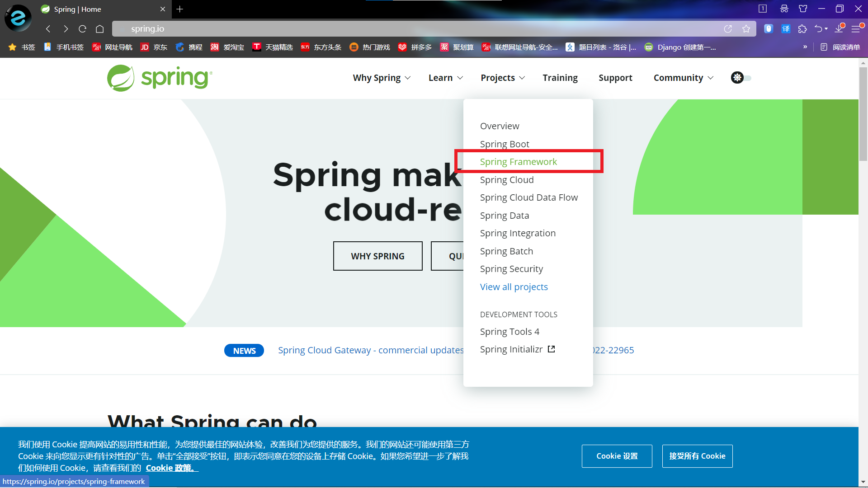Open the 爱淘宝 bookmark

227,47
